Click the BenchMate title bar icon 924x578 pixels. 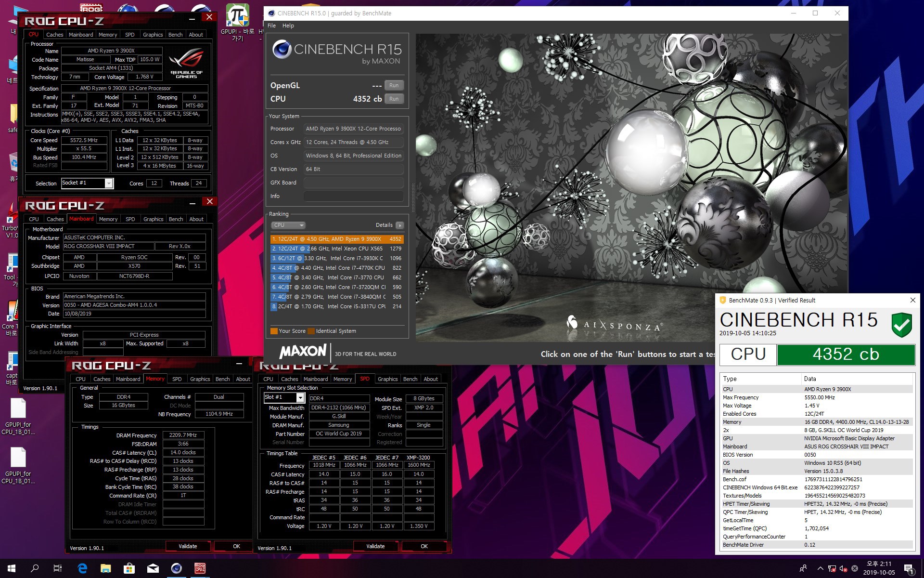[722, 300]
